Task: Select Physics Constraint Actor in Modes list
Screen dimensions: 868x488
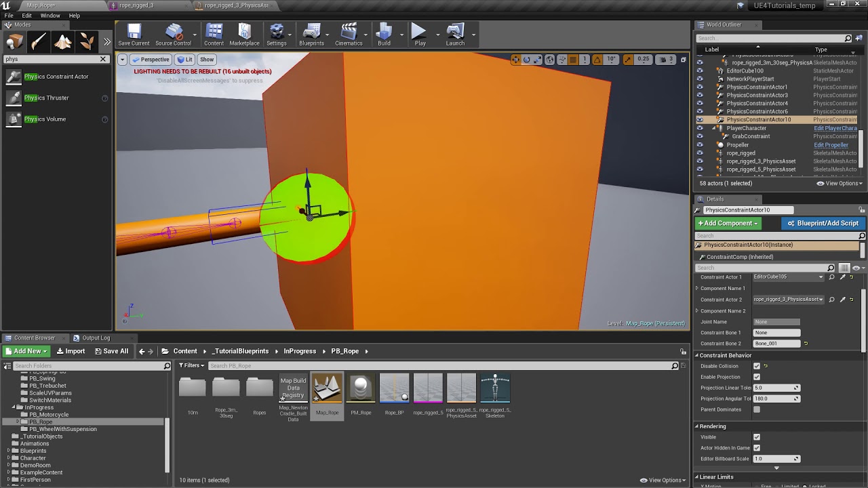Action: click(56, 77)
